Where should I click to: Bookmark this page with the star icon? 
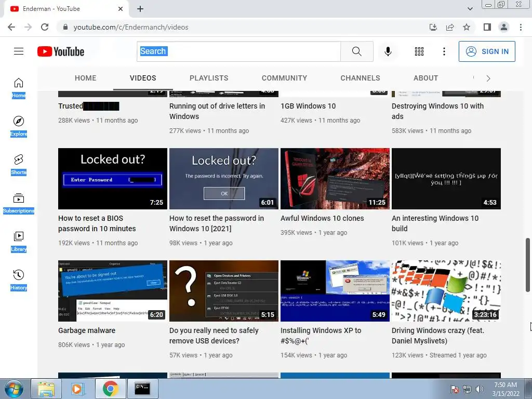tap(467, 27)
